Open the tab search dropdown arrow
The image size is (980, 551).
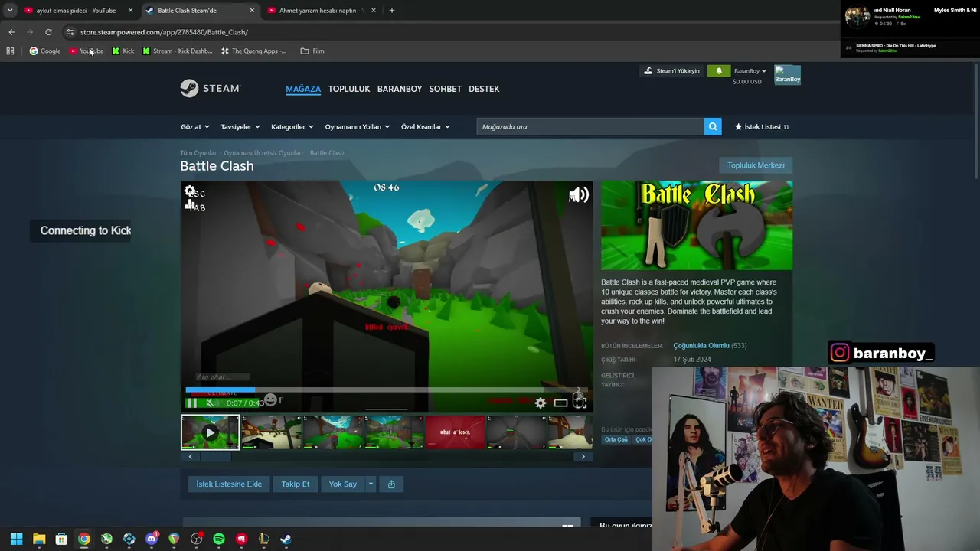10,11
